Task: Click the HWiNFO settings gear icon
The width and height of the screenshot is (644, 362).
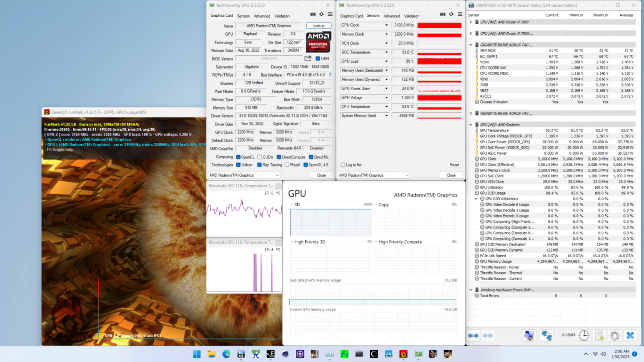Action: tap(614, 335)
